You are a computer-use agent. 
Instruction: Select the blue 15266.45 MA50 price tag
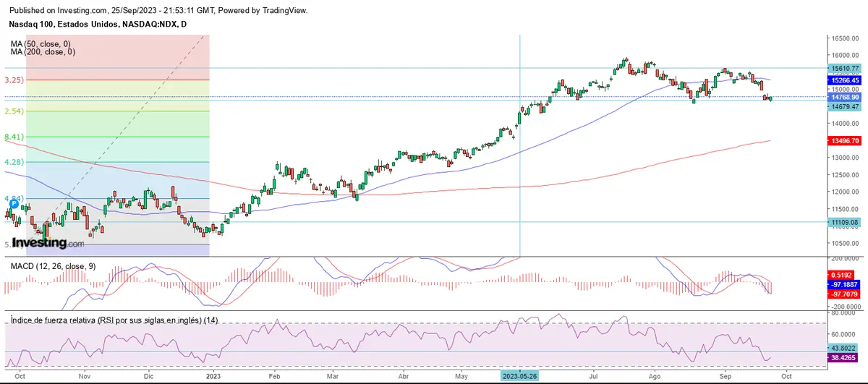coord(845,80)
